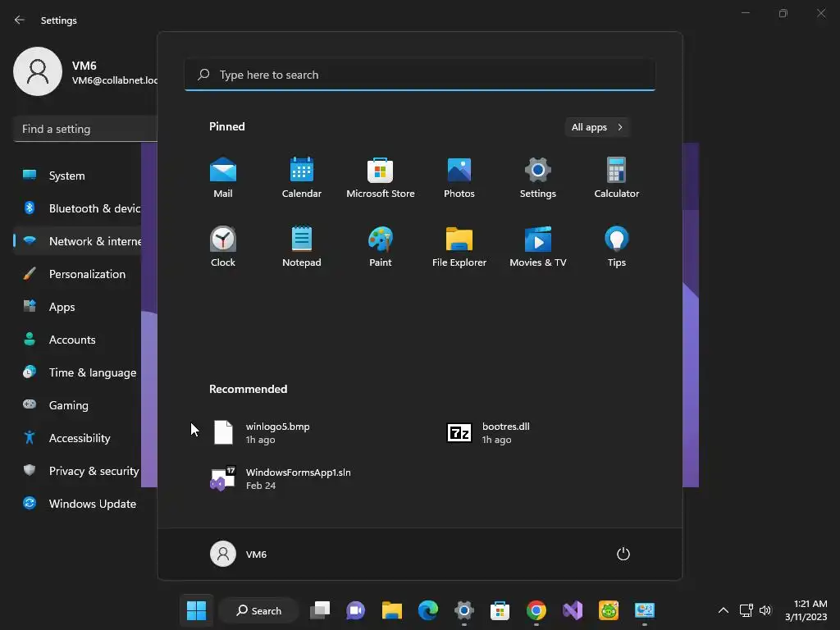Open the green pig icon app in taskbar
This screenshot has height=630, width=840.
tap(609, 610)
